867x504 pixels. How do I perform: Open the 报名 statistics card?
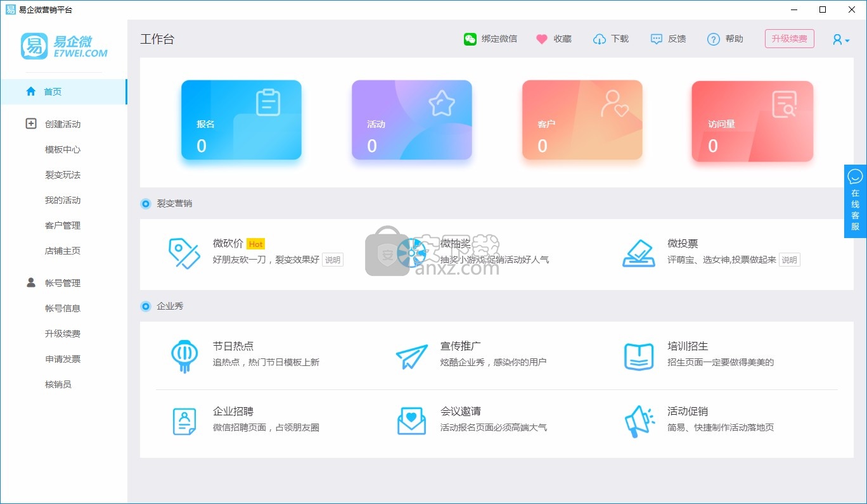click(x=241, y=120)
